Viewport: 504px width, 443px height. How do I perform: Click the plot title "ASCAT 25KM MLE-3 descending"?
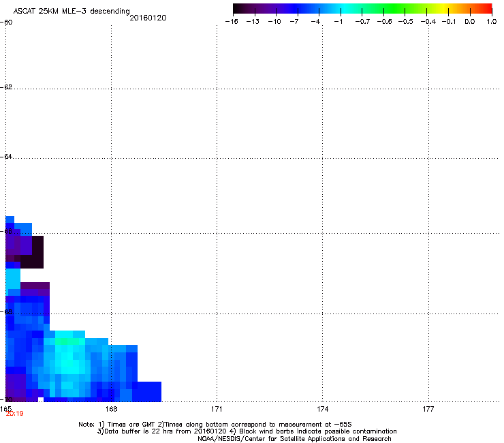[72, 12]
